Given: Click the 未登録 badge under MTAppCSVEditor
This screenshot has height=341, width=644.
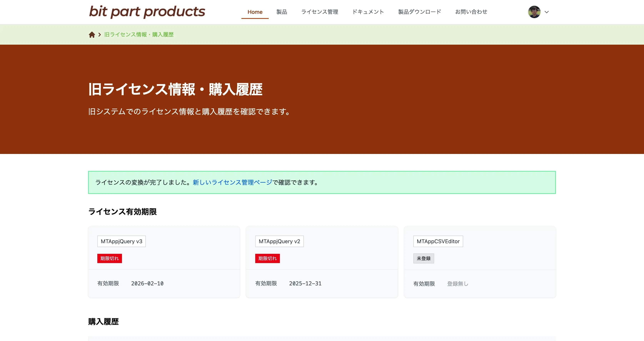Looking at the screenshot, I should pos(424,258).
